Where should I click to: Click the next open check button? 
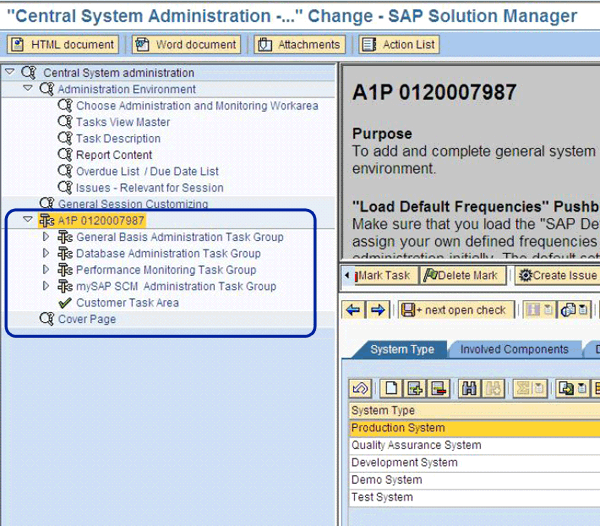click(x=457, y=310)
